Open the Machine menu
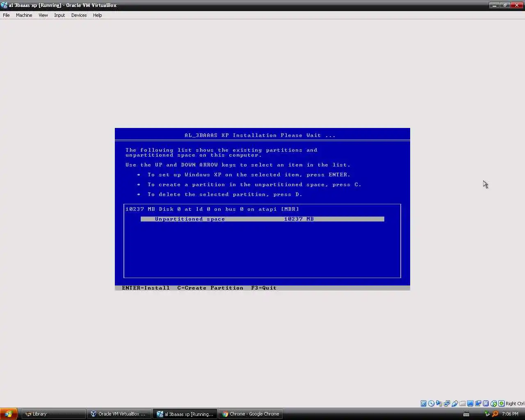Image resolution: width=525 pixels, height=420 pixels. pos(24,15)
